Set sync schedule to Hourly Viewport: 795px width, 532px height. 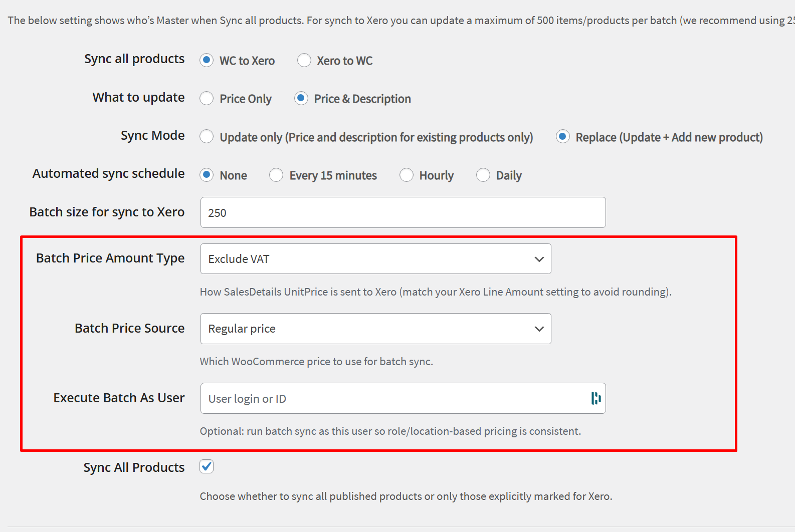click(x=407, y=175)
